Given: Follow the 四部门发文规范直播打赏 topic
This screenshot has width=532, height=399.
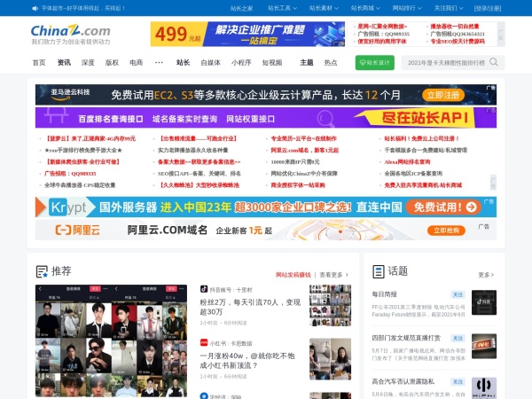Looking at the screenshot, I should pyautogui.click(x=458, y=338).
